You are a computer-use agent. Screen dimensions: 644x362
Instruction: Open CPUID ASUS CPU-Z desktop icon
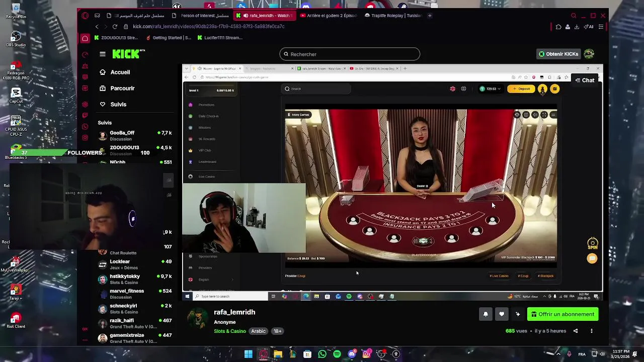click(x=16, y=126)
